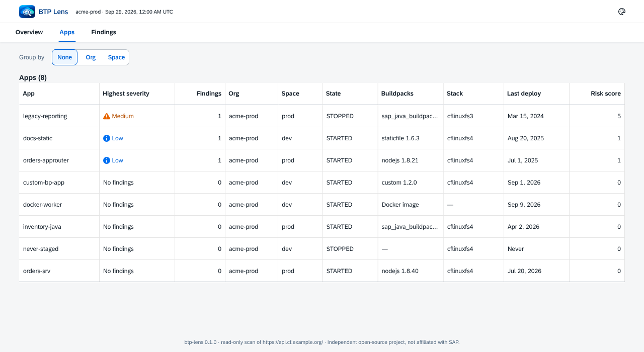Image resolution: width=644 pixels, height=352 pixels.
Task: Click the Jul 20, 2026 deploy date
Action: pos(525,271)
